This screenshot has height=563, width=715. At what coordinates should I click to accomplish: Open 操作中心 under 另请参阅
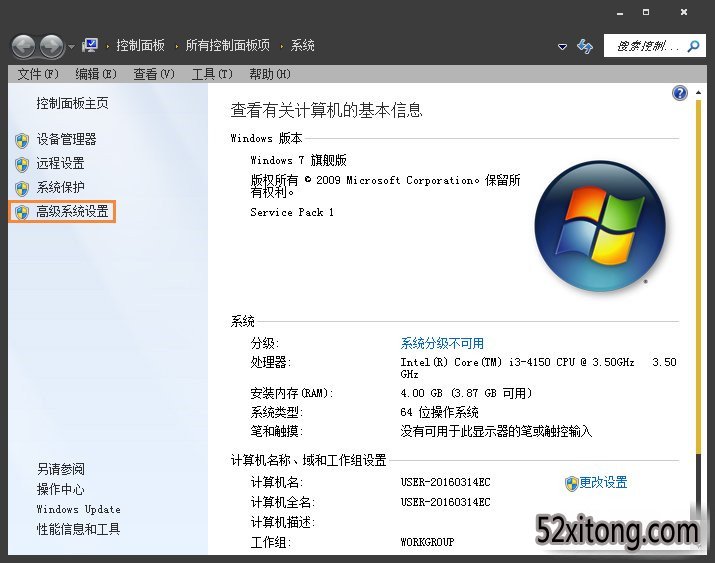point(61,489)
